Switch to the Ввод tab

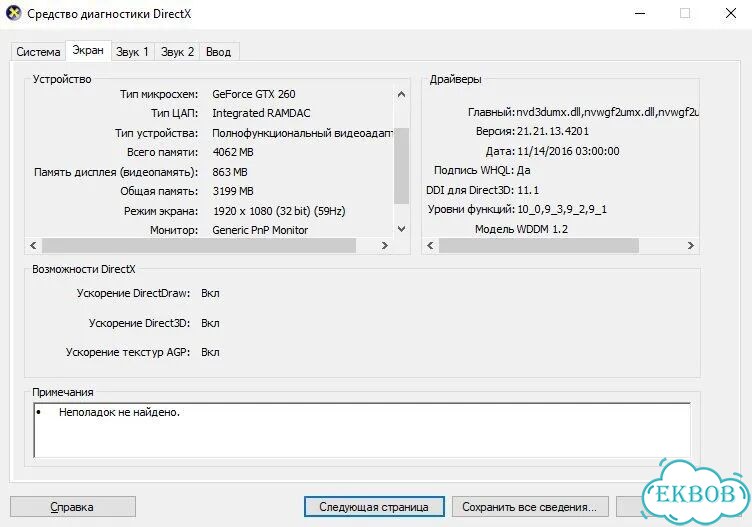[219, 52]
